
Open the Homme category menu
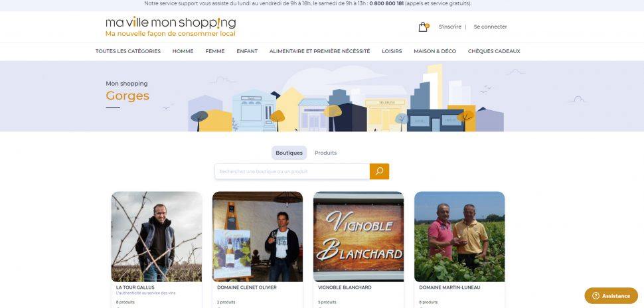183,51
